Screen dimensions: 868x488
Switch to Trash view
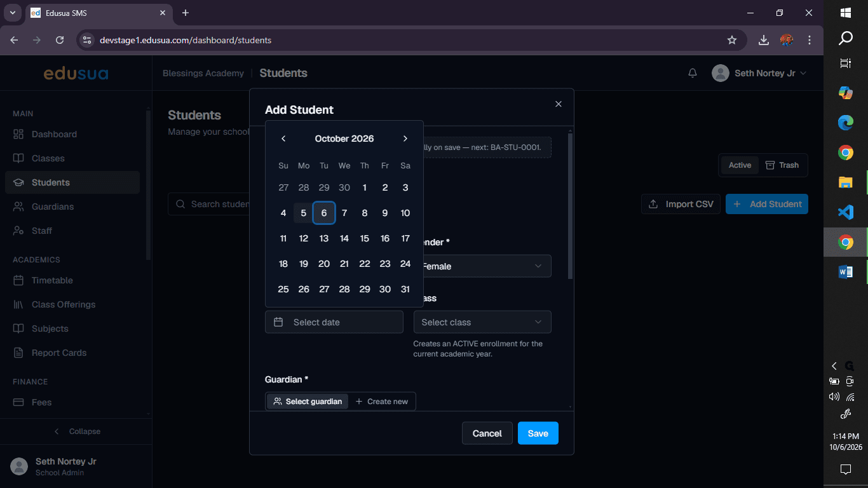pyautogui.click(x=782, y=165)
